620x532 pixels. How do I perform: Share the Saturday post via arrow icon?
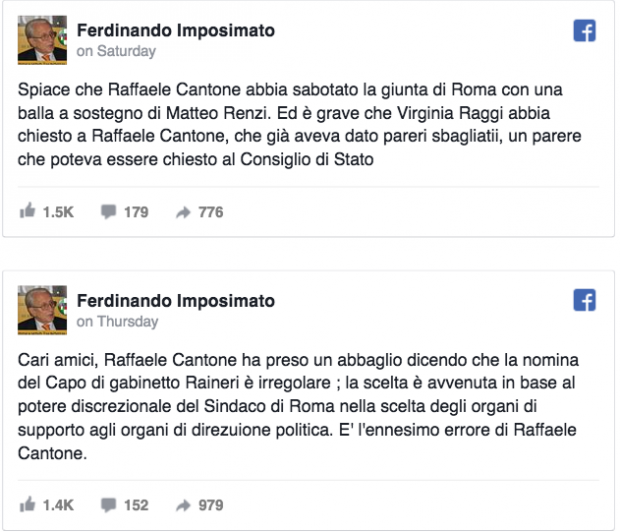pos(183,212)
